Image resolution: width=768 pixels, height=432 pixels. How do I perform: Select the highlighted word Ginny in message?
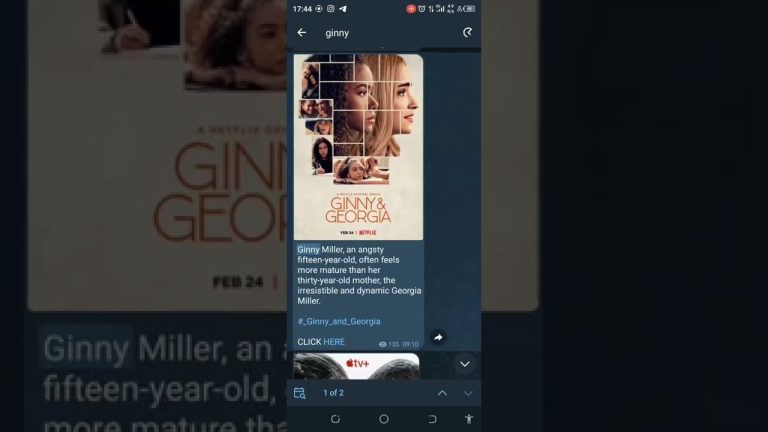click(x=308, y=250)
